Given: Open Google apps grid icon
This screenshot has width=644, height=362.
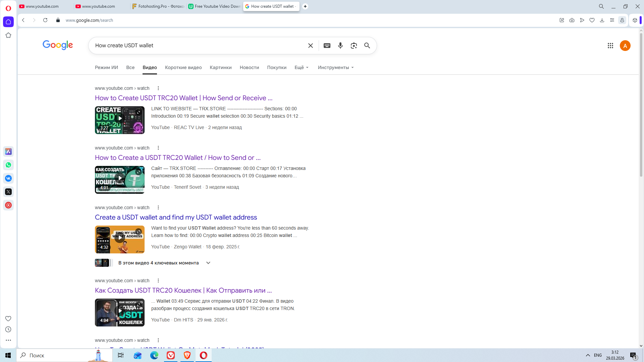Looking at the screenshot, I should tap(610, 46).
